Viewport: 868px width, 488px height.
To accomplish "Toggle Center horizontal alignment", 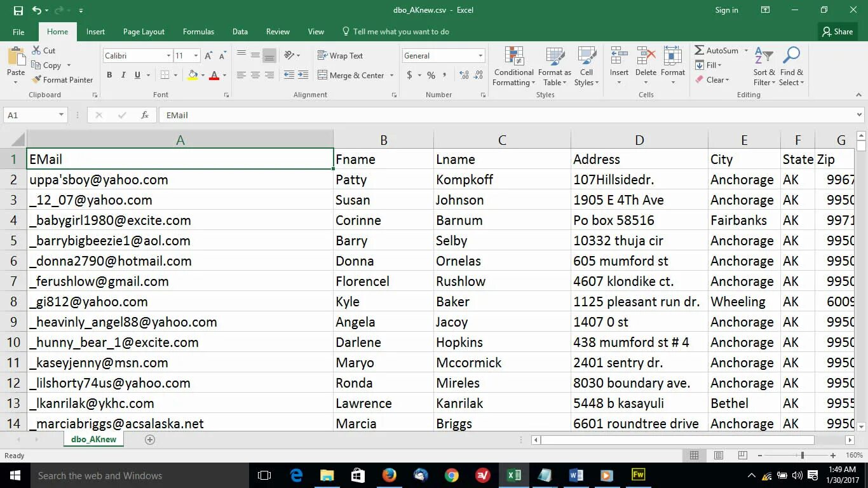I will click(x=255, y=75).
